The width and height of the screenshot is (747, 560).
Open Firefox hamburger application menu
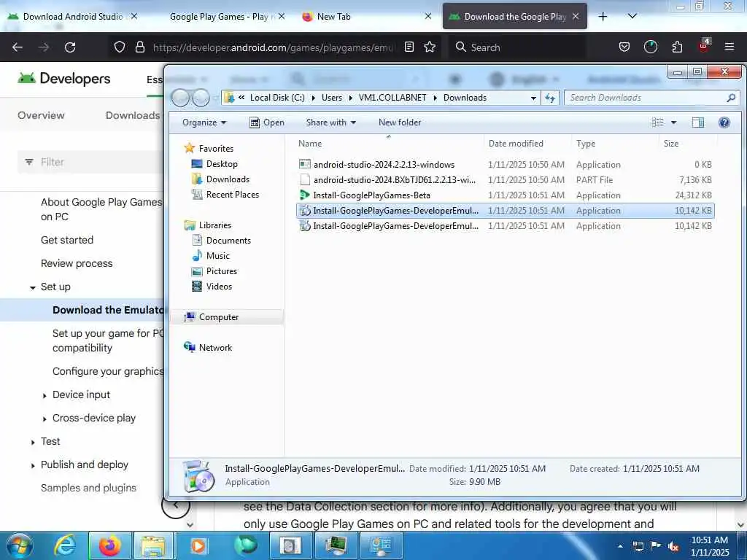tap(729, 47)
